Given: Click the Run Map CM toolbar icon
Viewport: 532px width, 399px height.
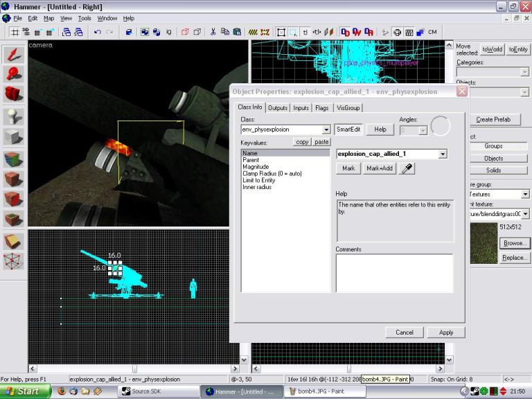Looking at the screenshot, I should [x=432, y=33].
